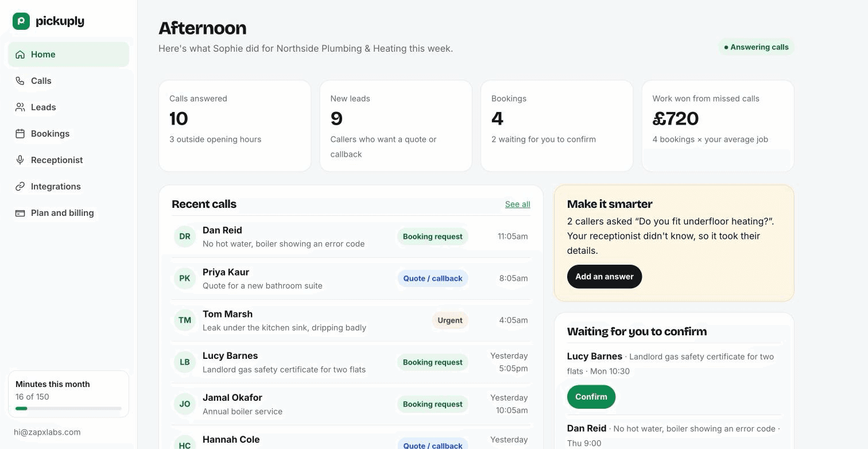Click the See all link for recent calls
Image resolution: width=868 pixels, height=449 pixels.
click(x=518, y=204)
